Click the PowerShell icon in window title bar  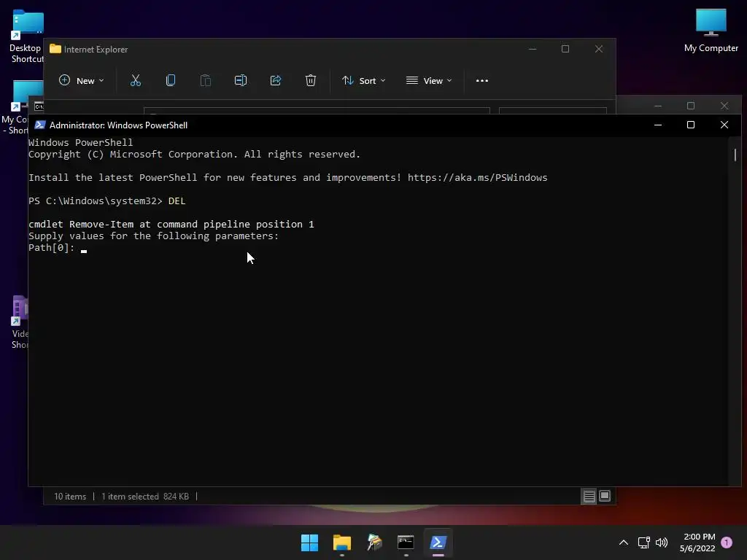[x=40, y=125]
